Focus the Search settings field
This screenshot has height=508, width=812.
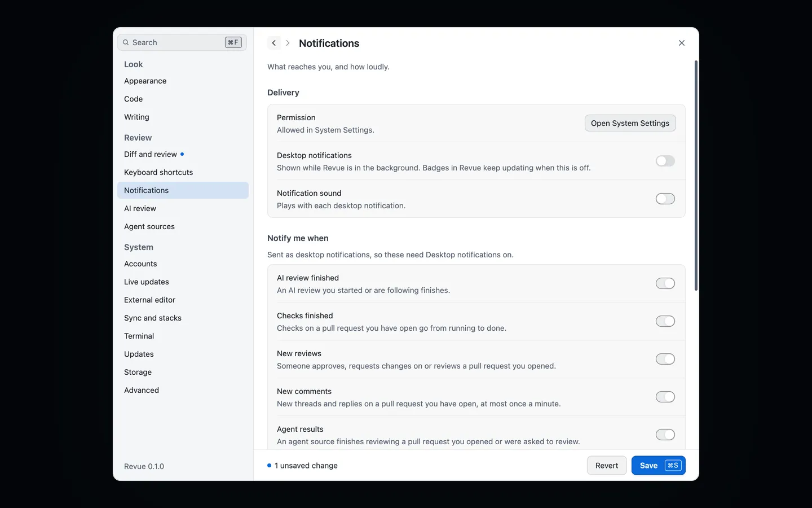click(182, 42)
